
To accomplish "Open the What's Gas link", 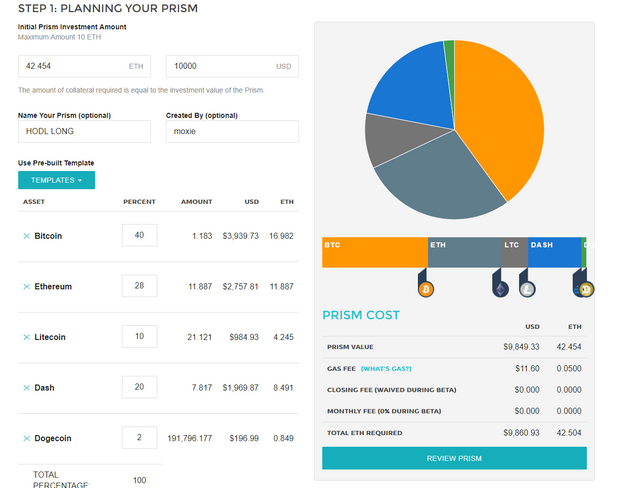I will click(x=386, y=369).
